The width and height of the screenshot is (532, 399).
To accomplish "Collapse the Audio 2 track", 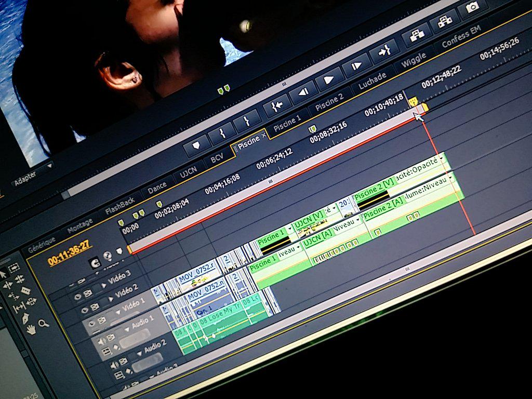I will pyautogui.click(x=139, y=353).
